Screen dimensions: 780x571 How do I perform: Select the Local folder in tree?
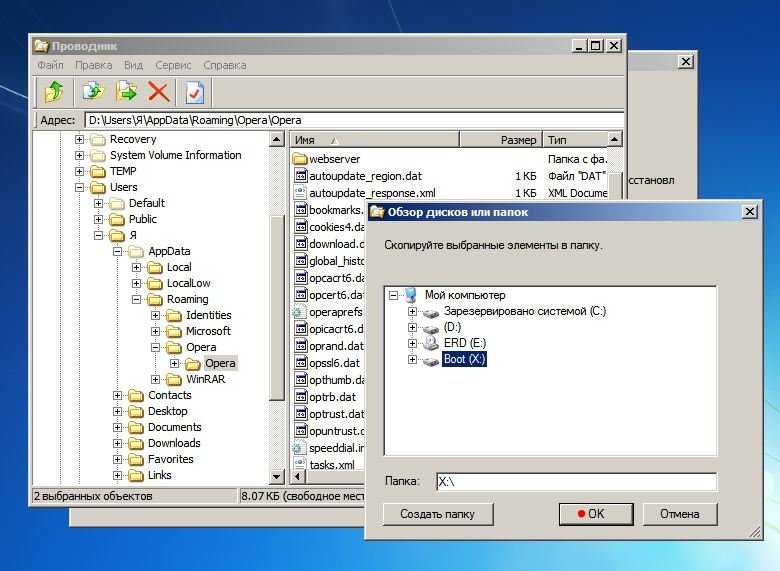click(179, 267)
